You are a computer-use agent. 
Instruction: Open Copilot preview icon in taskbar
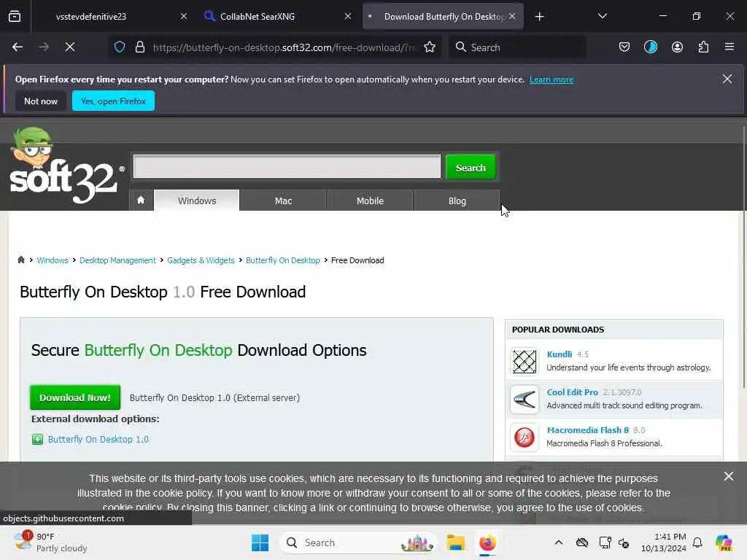pyautogui.click(x=724, y=542)
